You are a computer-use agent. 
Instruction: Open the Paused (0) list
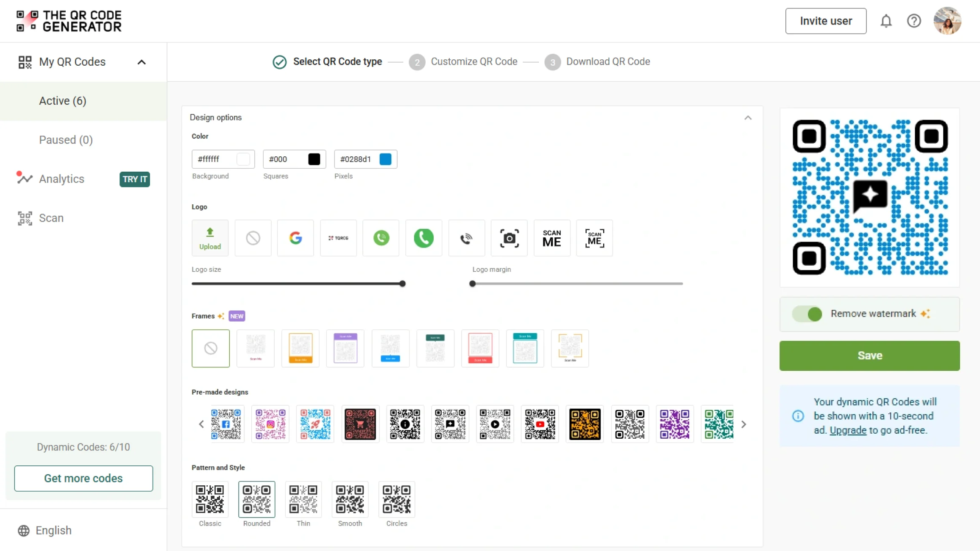(66, 140)
